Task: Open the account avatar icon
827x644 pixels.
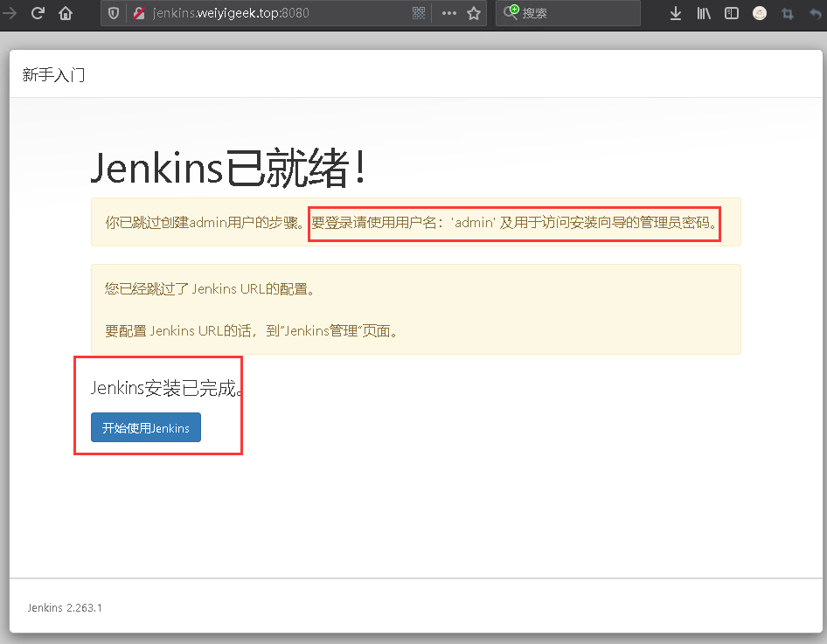Action: [x=760, y=13]
